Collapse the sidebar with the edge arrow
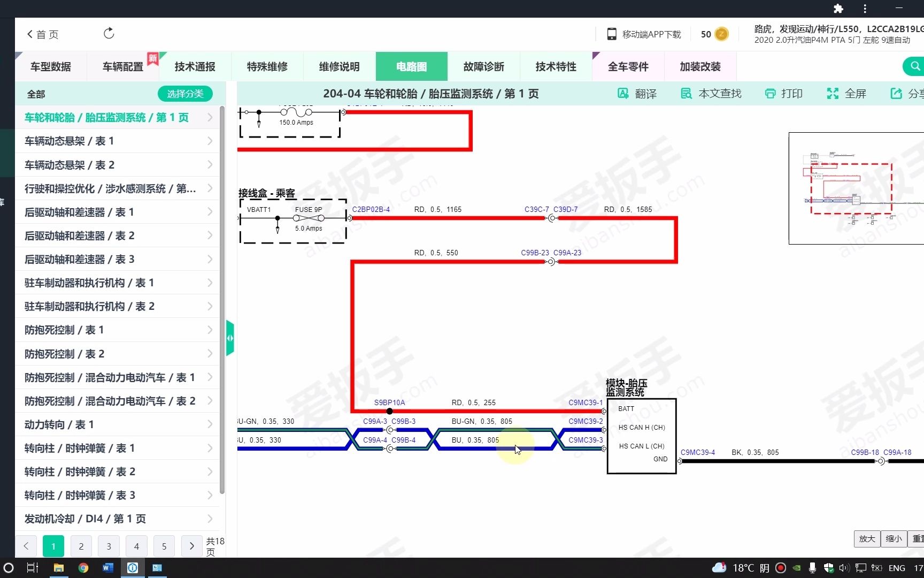Screen dimensions: 924x578 click(x=229, y=338)
